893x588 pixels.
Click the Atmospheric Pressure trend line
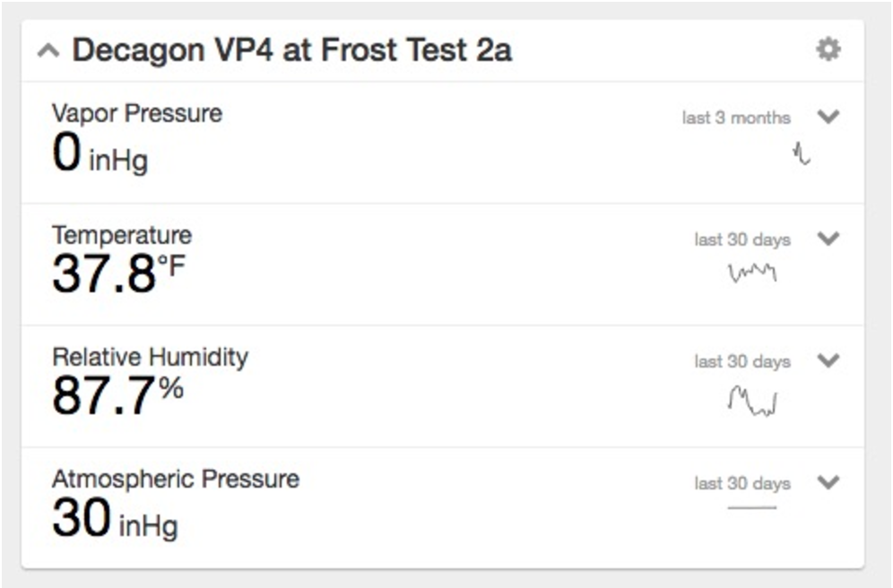click(751, 508)
